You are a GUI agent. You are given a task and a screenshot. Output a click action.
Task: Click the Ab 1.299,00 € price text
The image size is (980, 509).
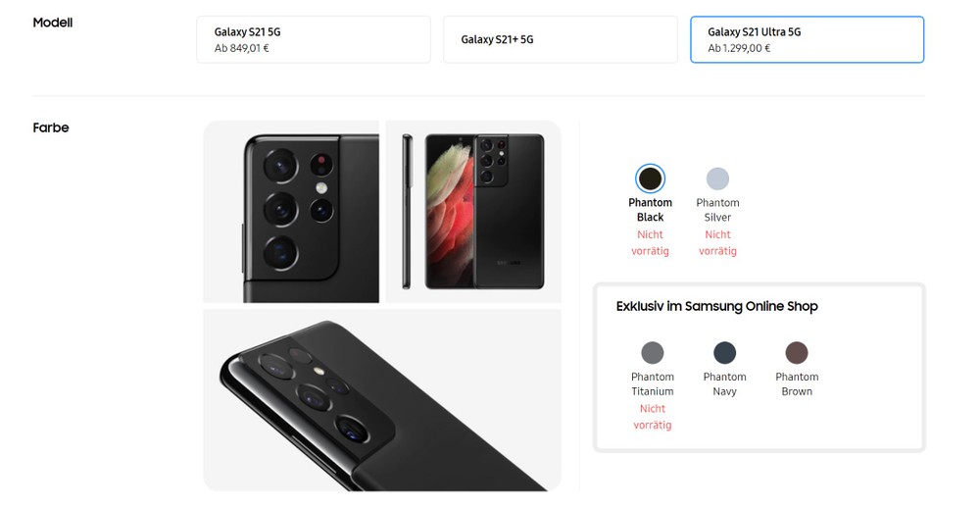[739, 48]
